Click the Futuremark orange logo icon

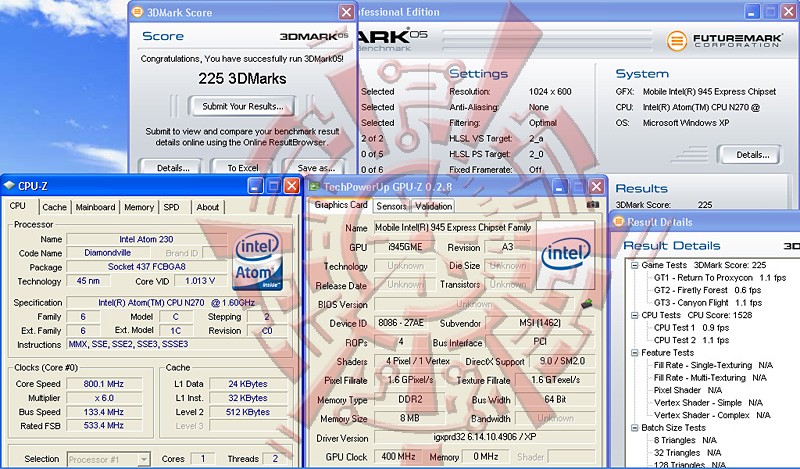[677, 40]
